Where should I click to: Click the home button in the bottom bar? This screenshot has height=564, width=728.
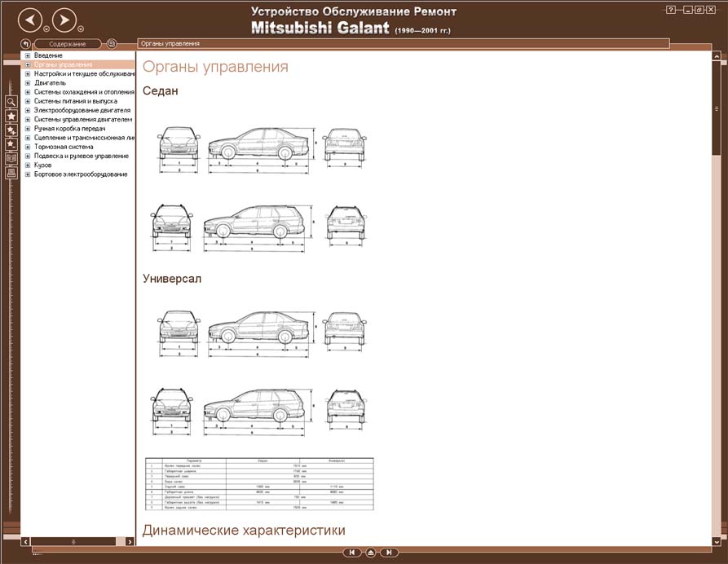pos(370,553)
